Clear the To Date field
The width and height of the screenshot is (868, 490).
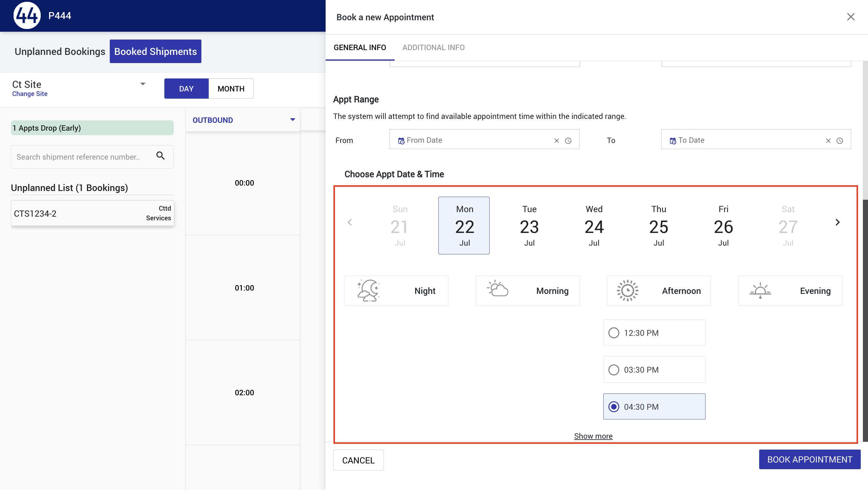coord(828,141)
